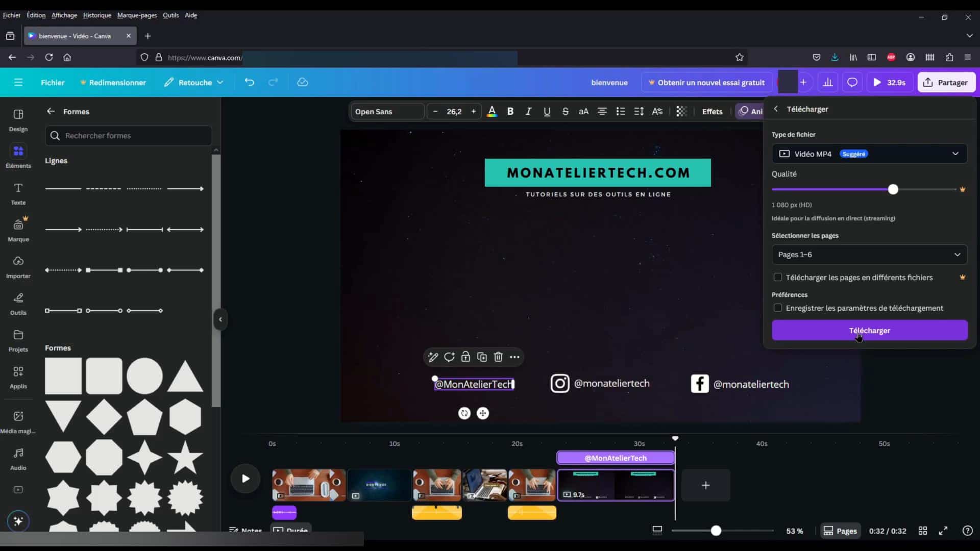Open the comments bubble icon
980x551 pixels.
pos(852,82)
